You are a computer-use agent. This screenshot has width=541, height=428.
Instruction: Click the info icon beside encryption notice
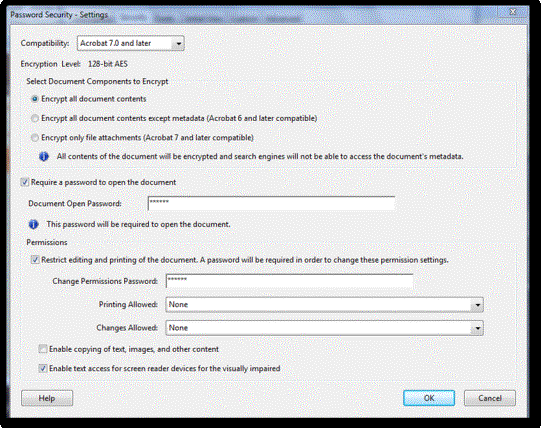click(44, 157)
